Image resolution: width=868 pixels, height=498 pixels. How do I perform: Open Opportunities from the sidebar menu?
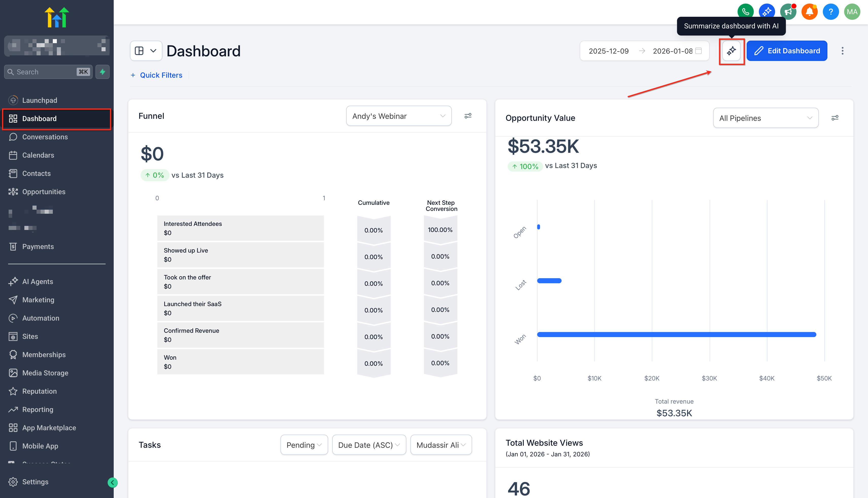tap(43, 192)
